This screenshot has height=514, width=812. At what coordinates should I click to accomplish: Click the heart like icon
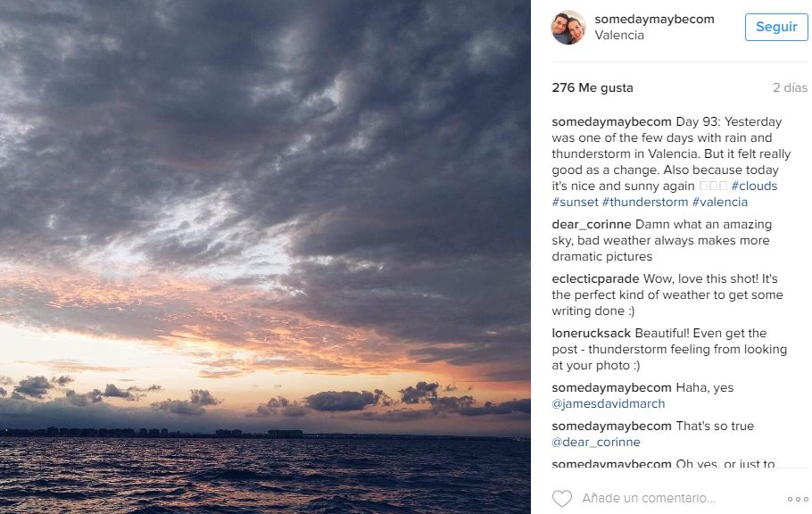(561, 499)
